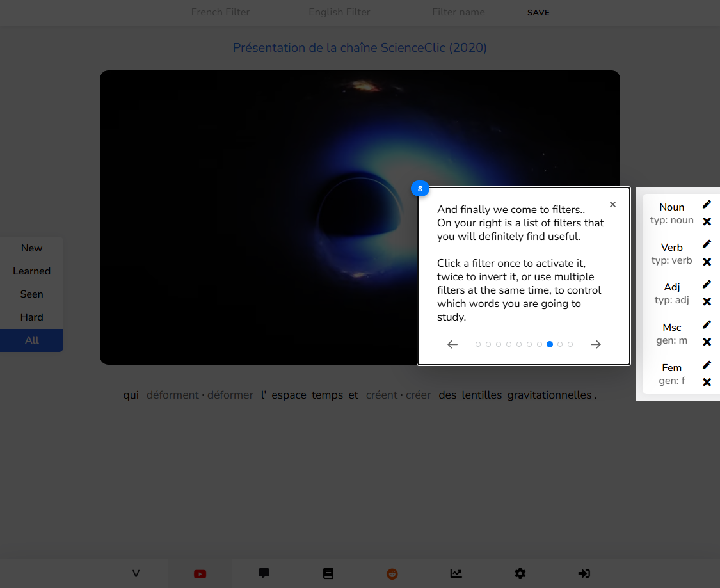Edit the Fem filter with pencil icon
Image resolution: width=720 pixels, height=588 pixels.
(707, 365)
